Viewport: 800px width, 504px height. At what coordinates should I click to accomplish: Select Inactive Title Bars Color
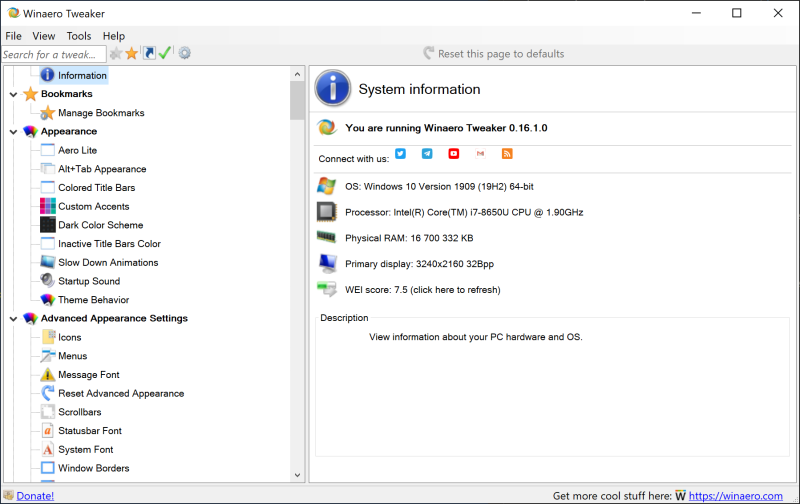tap(109, 244)
